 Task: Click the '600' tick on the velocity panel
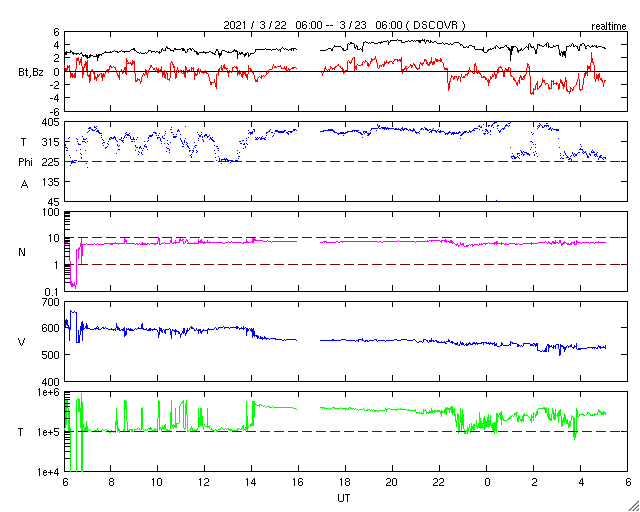51,328
